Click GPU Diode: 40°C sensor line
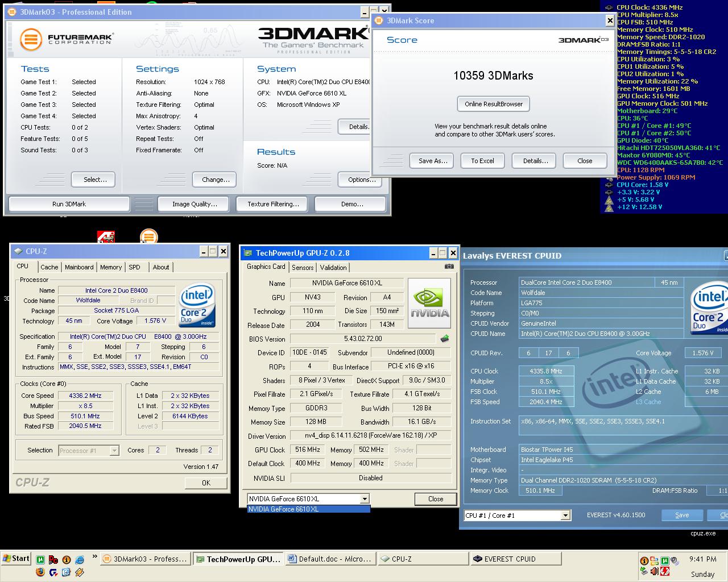 [x=643, y=140]
